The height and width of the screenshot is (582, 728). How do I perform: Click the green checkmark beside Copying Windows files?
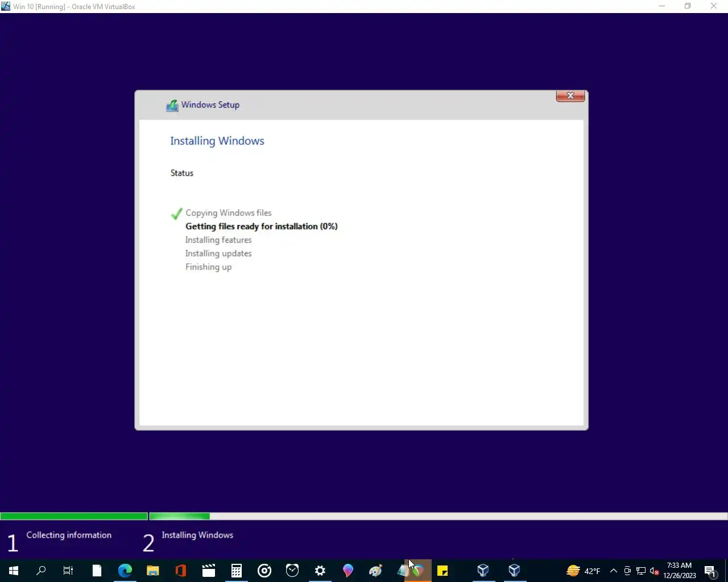tap(177, 214)
